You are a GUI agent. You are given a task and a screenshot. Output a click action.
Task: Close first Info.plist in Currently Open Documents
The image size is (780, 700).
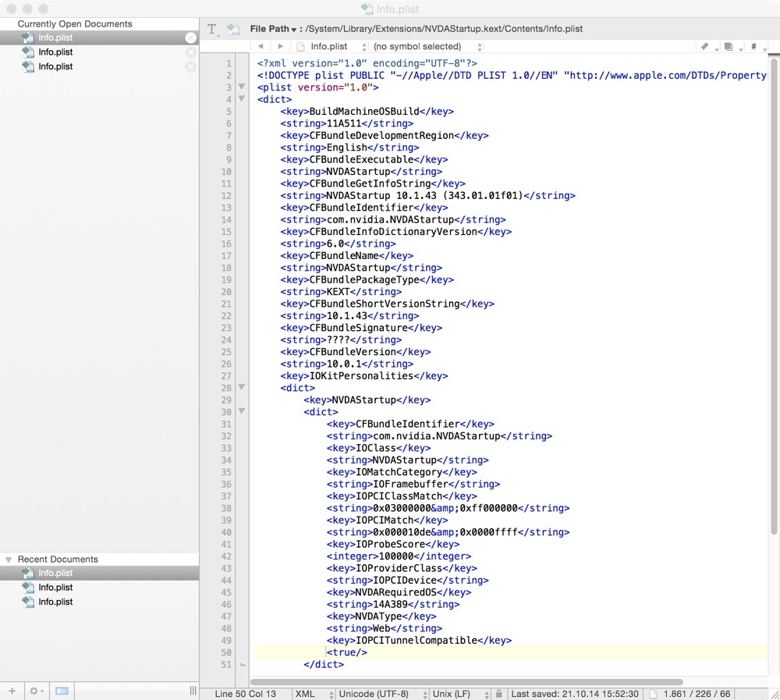pos(190,37)
